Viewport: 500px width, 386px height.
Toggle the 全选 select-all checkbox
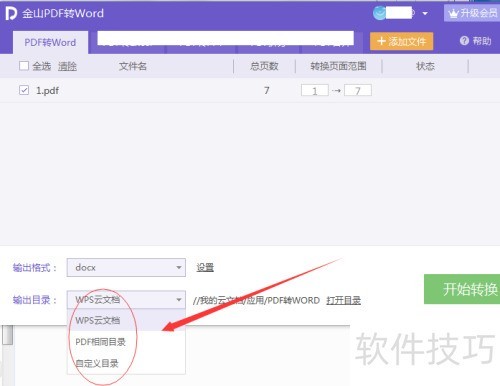24,66
